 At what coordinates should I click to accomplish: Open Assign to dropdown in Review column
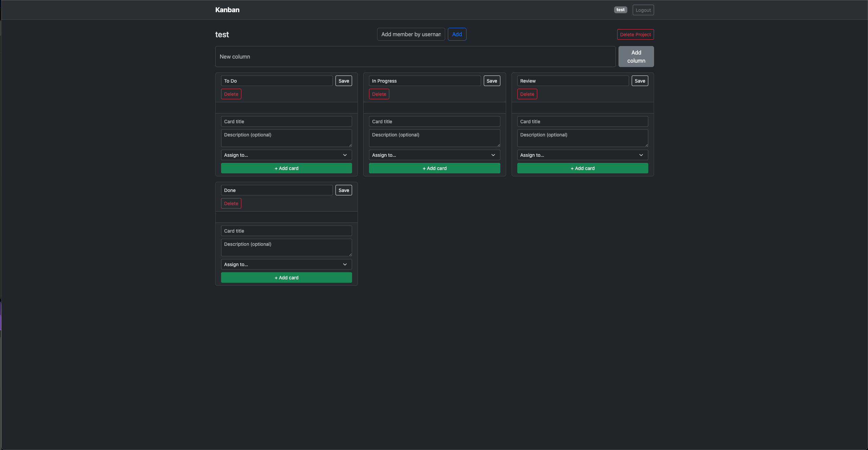(582, 155)
